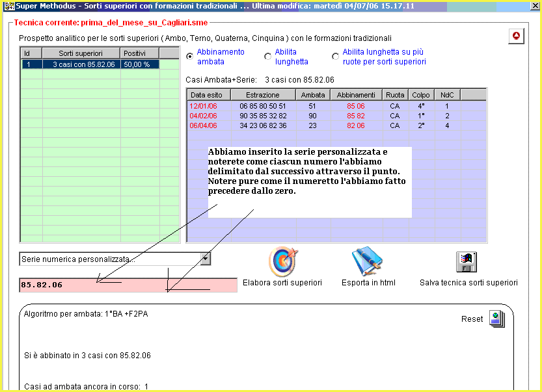Click the Abbinamenti column header
The image size is (542, 392).
pos(356,95)
